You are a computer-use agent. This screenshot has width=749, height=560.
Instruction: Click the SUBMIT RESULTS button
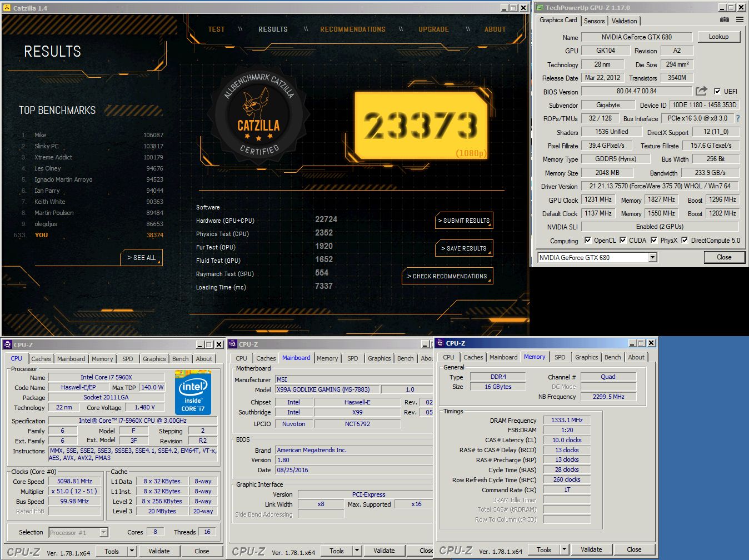click(463, 221)
